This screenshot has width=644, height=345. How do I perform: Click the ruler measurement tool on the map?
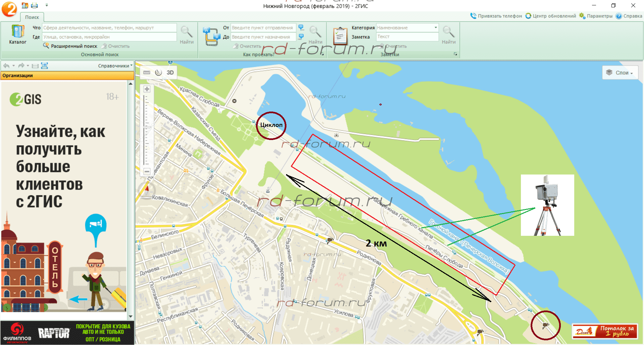(x=147, y=72)
